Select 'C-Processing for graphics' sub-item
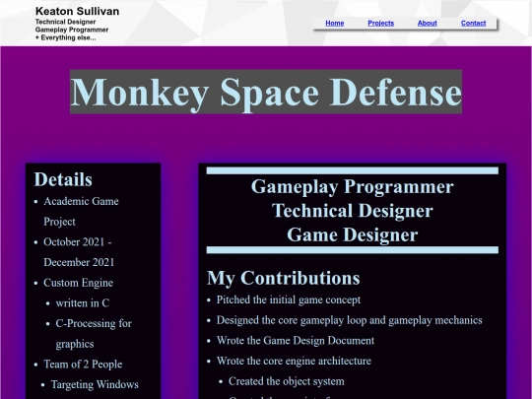The height and width of the screenshot is (399, 532). tap(94, 333)
